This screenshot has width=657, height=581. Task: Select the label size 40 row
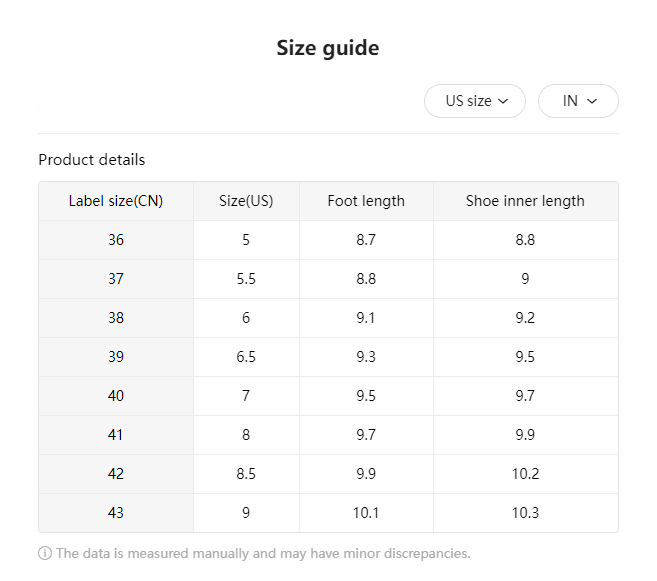[116, 396]
